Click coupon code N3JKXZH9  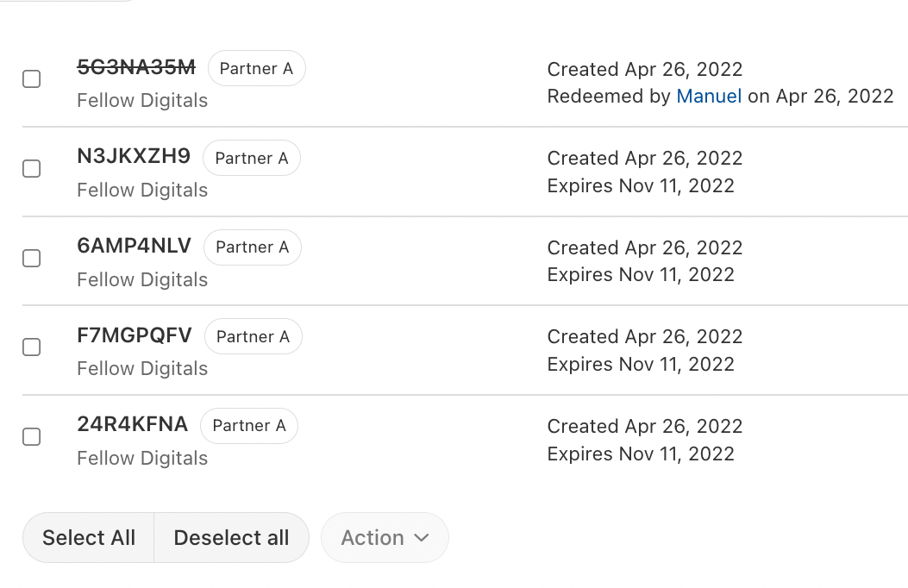click(x=134, y=157)
